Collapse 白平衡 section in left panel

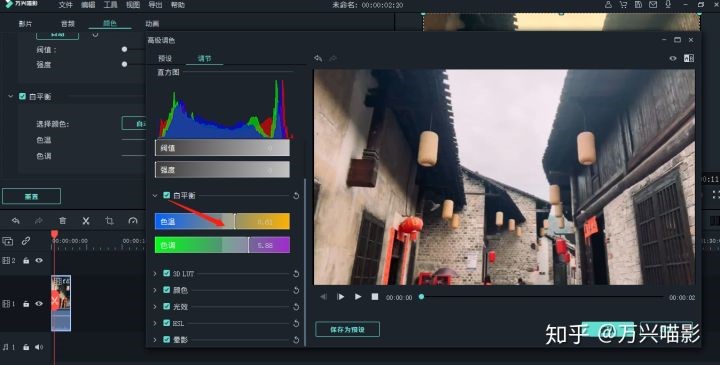(10, 96)
